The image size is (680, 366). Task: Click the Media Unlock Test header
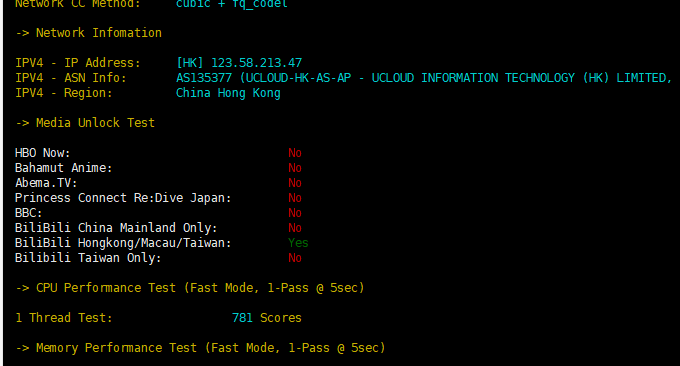tap(85, 123)
